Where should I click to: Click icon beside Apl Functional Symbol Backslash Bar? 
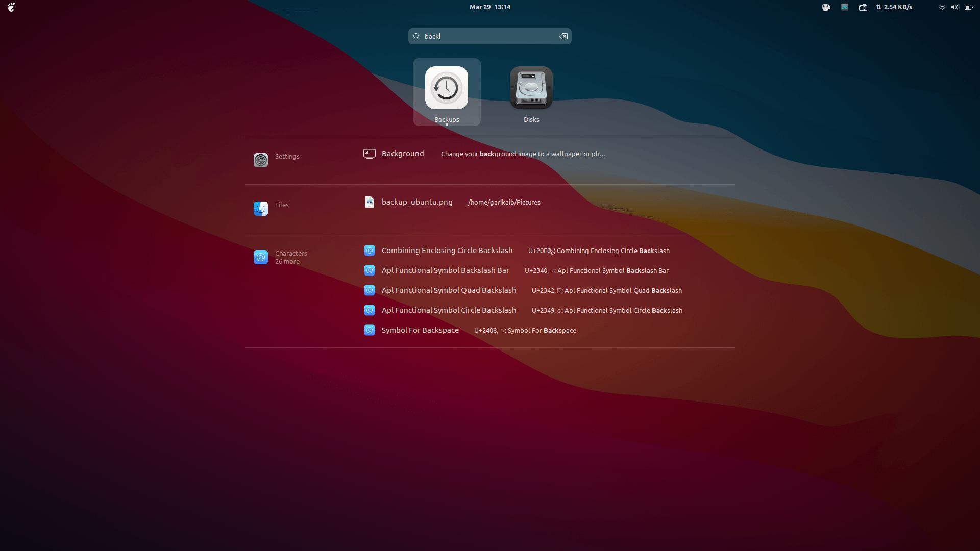pyautogui.click(x=370, y=270)
